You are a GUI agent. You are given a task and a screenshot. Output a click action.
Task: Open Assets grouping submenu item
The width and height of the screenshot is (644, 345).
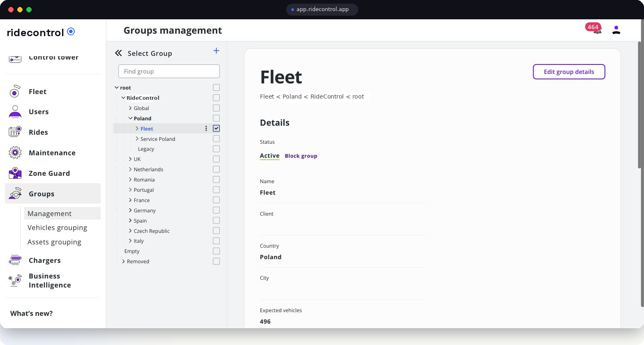click(54, 242)
